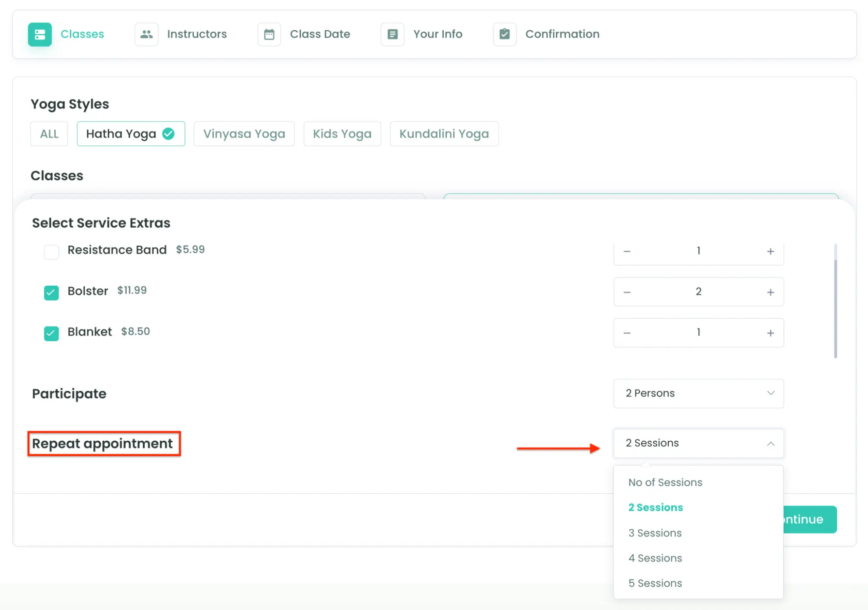868x610 pixels.
Task: Check the Resistance Band checkbox
Action: 51,251
